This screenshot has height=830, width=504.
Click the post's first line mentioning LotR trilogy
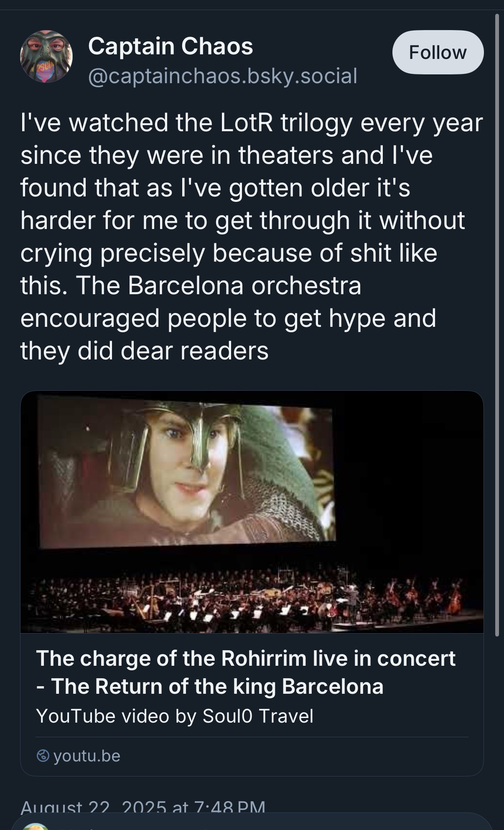(252, 123)
